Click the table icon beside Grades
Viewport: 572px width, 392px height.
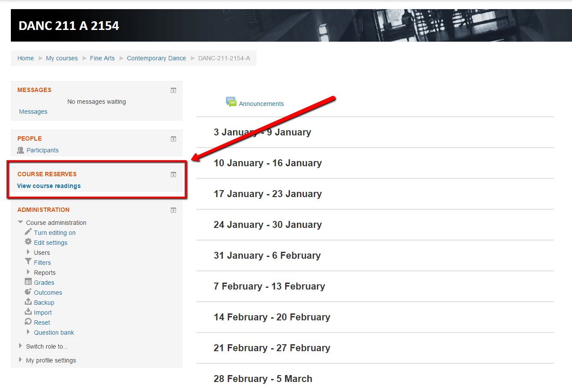click(x=28, y=282)
